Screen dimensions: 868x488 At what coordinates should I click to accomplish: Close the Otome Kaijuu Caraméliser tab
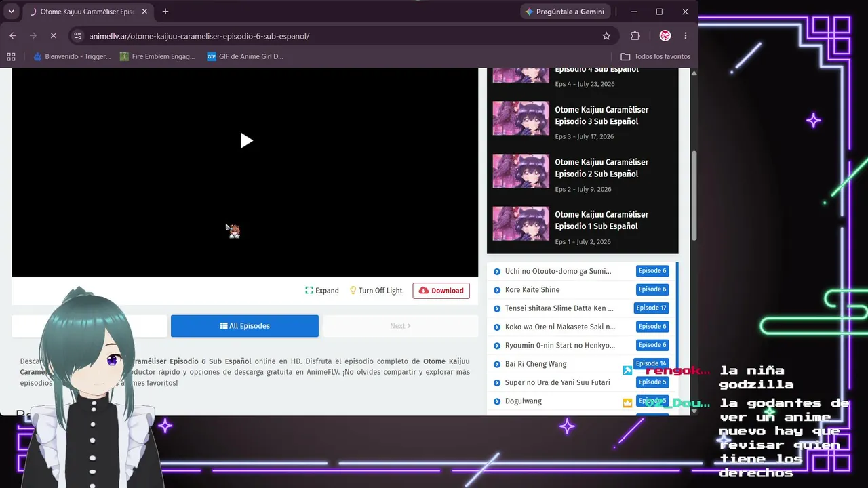144,12
